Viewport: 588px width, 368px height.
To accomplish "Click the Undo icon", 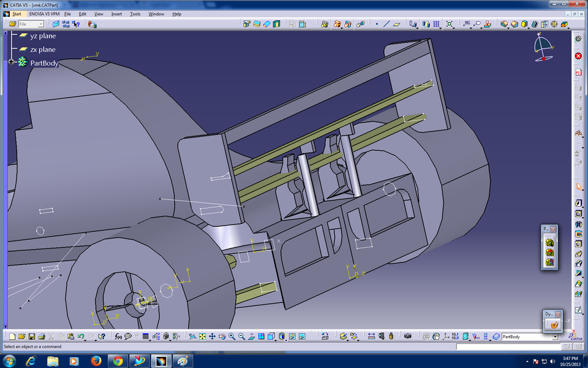I will 80,335.
